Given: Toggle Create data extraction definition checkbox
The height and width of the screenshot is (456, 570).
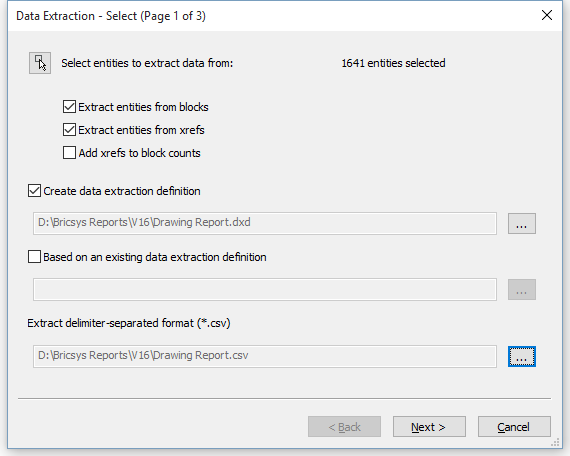Looking at the screenshot, I should pos(34,191).
